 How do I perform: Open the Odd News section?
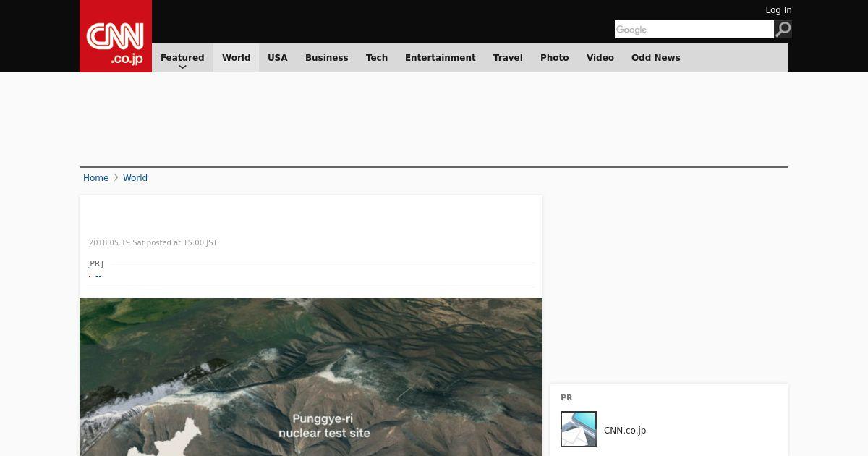pyautogui.click(x=656, y=58)
